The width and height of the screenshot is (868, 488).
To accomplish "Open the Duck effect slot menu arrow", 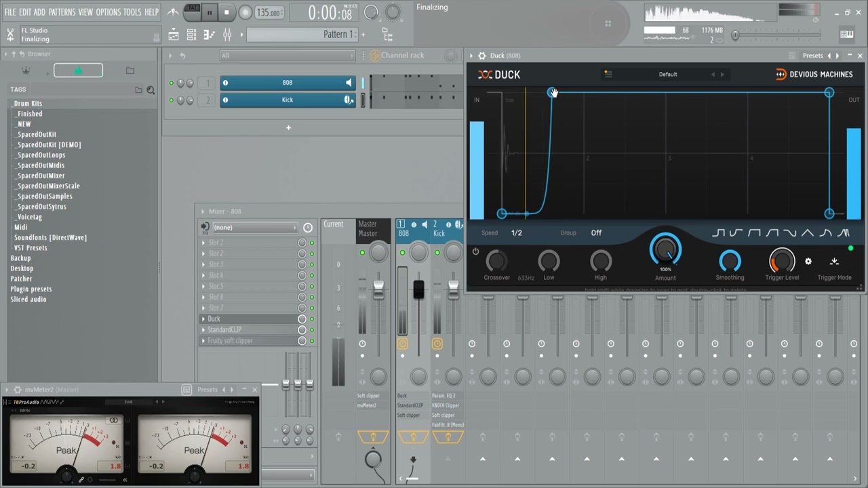I will click(203, 319).
